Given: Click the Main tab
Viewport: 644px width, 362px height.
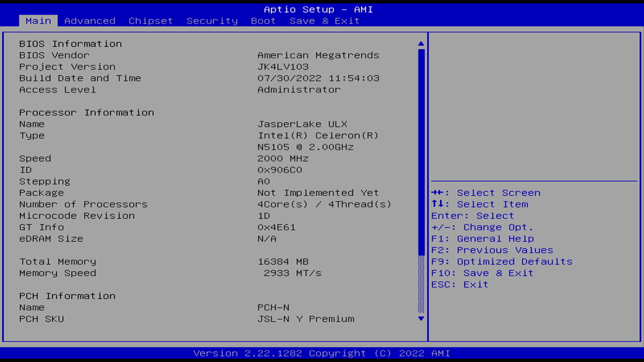Looking at the screenshot, I should point(38,21).
